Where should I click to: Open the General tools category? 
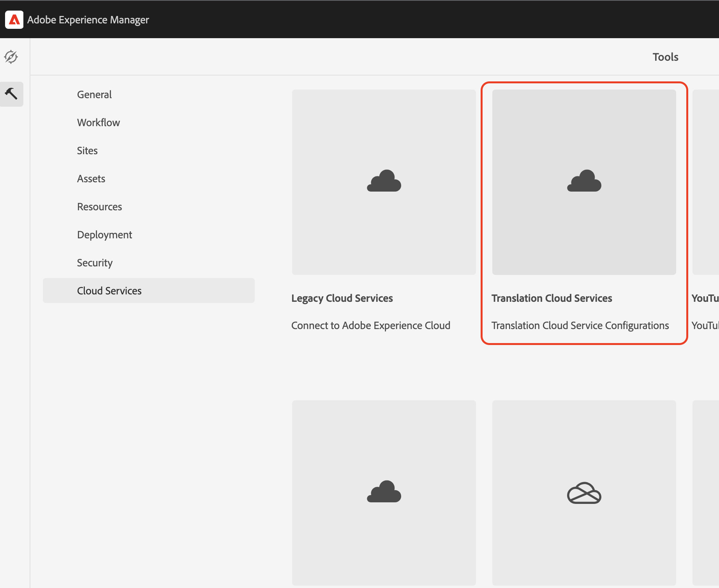(x=94, y=95)
